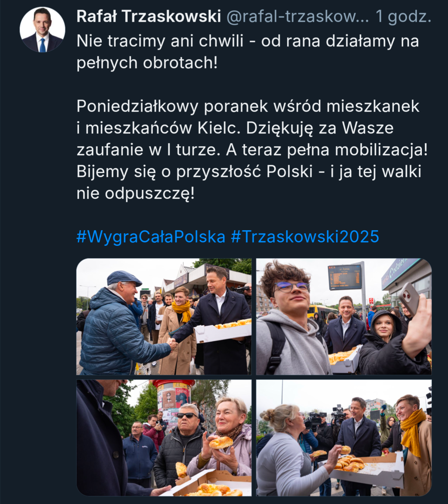Open Rafał Trzaskowski's profile avatar
The height and width of the screenshot is (504, 448).
coord(42,29)
